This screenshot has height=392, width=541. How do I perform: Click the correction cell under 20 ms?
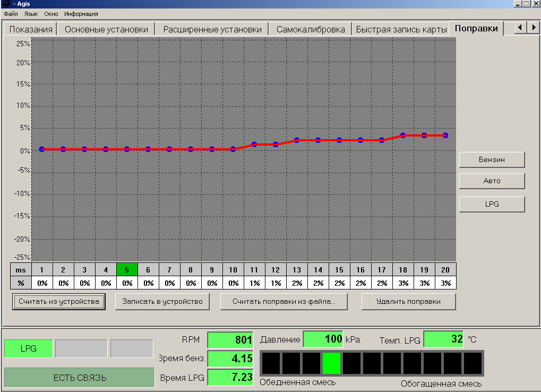[445, 283]
